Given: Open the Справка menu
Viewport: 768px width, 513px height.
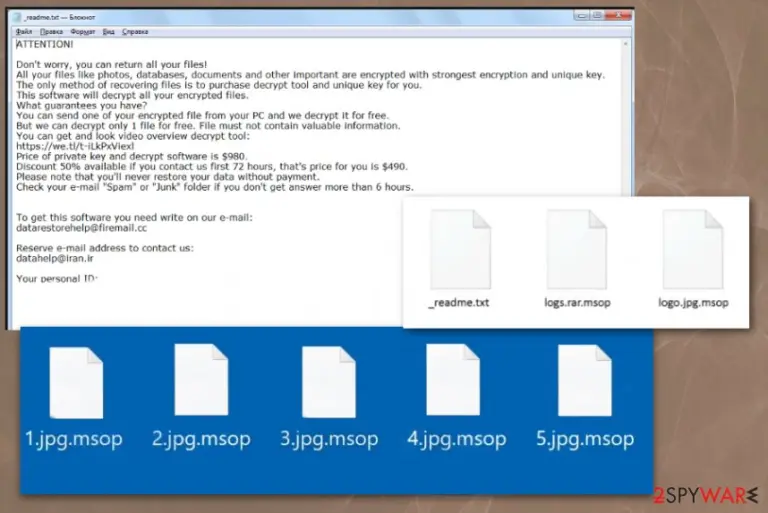Looking at the screenshot, I should 135,32.
